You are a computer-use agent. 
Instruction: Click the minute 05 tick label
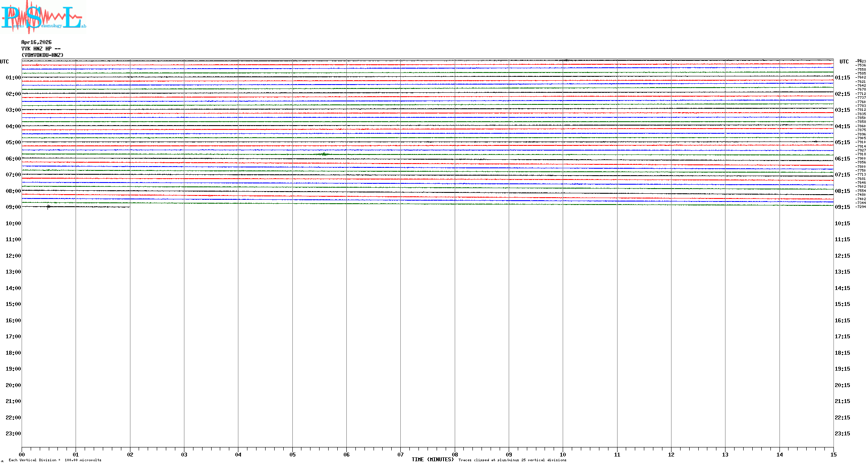292,455
